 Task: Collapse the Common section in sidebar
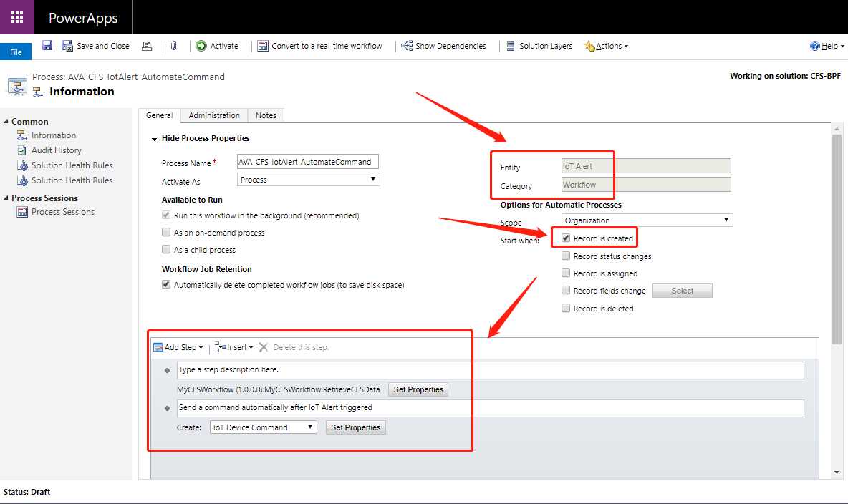coord(6,122)
